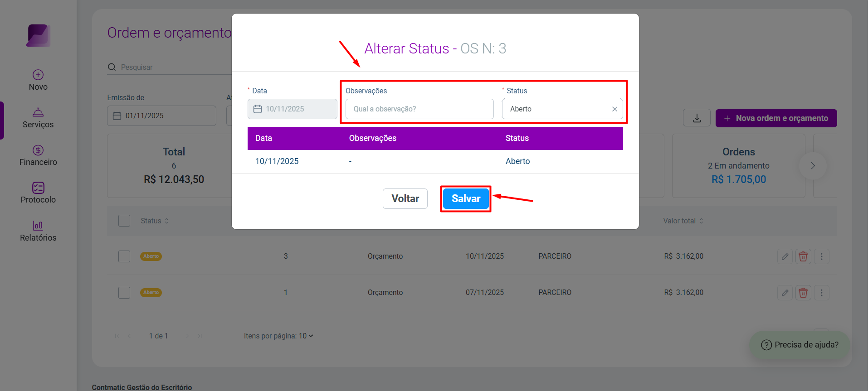Delete order 1 with trash icon
The image size is (868, 391).
point(803,293)
